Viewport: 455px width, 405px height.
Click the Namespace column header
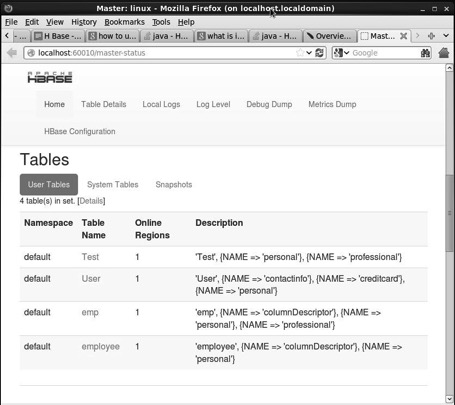pyautogui.click(x=48, y=223)
